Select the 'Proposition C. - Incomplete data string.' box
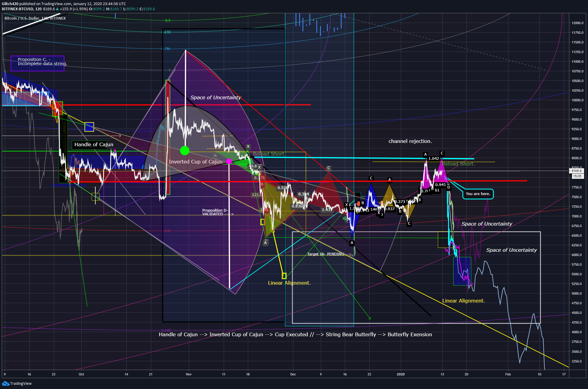 tap(38, 63)
